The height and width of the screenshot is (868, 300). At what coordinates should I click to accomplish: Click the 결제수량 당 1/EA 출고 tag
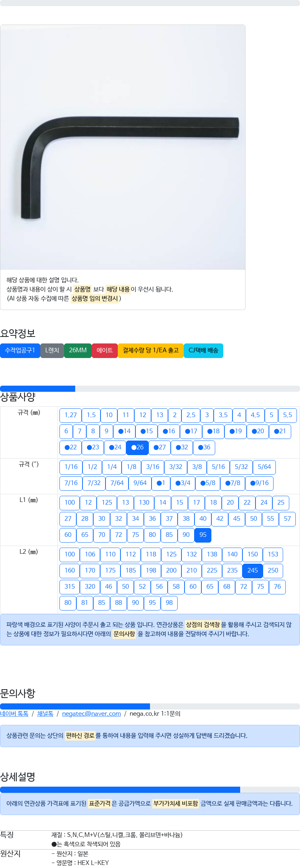151,350
